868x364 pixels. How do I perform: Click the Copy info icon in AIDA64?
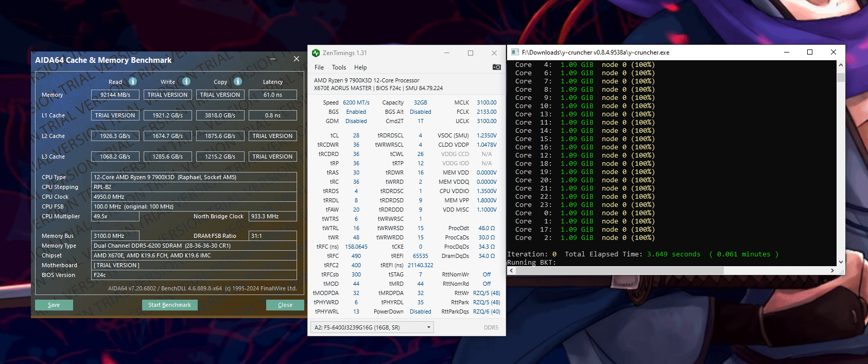(x=238, y=81)
